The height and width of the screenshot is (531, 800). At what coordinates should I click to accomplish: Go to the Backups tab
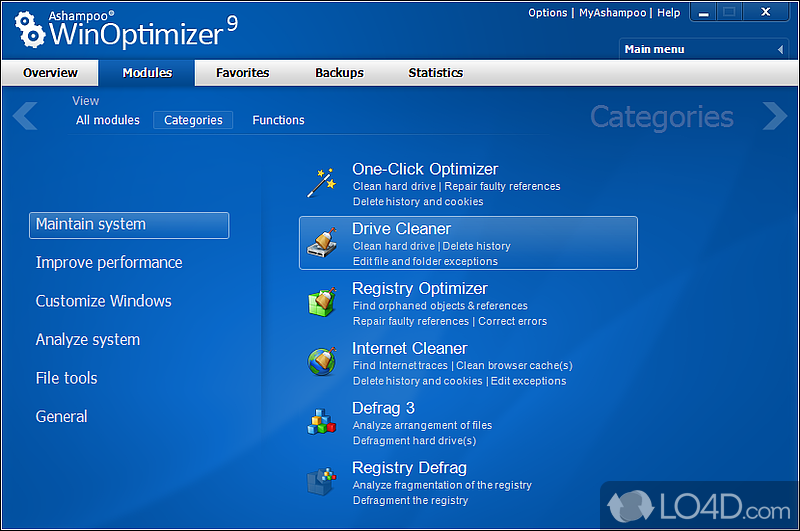click(x=339, y=73)
